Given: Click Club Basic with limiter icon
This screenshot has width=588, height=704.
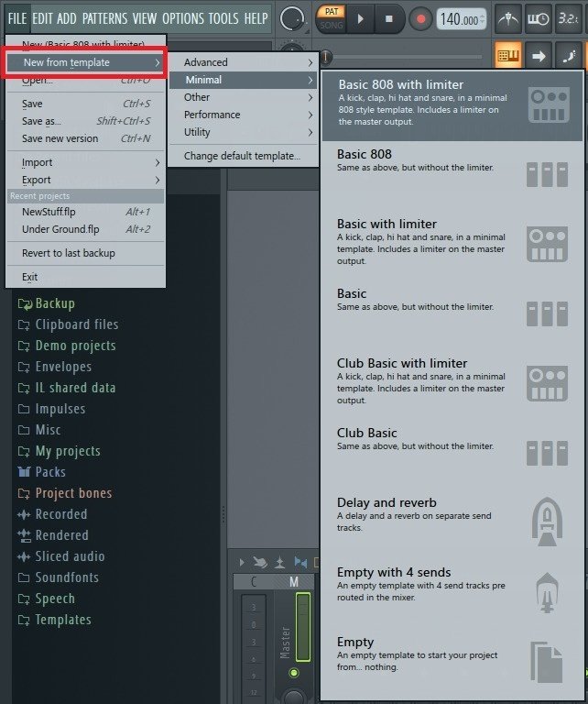Looking at the screenshot, I should (x=547, y=383).
